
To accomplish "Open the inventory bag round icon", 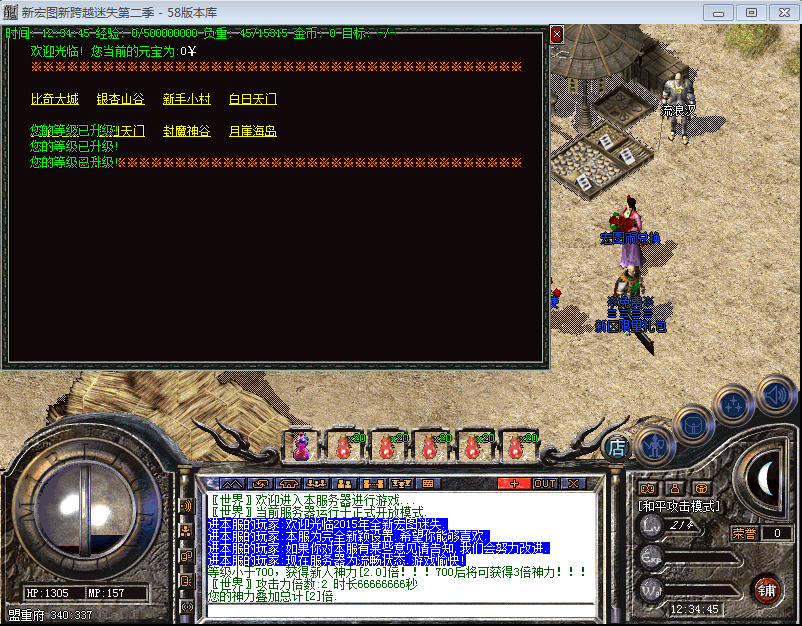I will (x=694, y=426).
